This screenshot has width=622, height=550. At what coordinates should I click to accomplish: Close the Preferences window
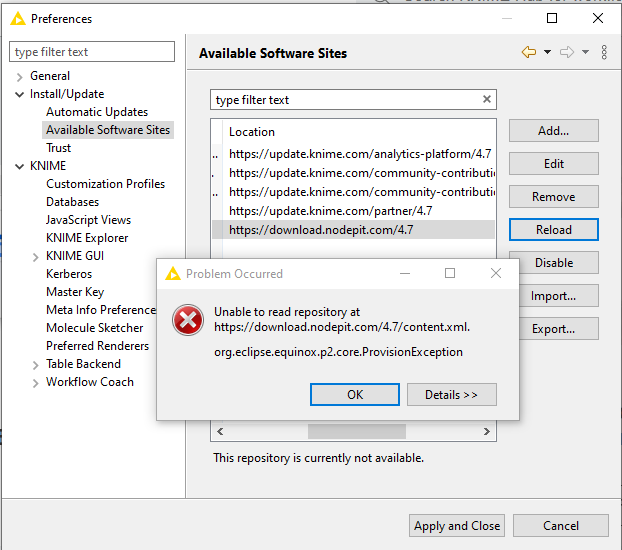click(x=598, y=18)
